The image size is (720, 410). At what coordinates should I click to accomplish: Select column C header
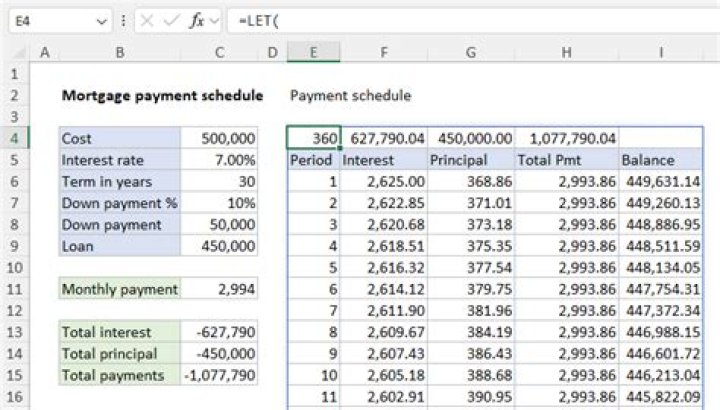219,52
